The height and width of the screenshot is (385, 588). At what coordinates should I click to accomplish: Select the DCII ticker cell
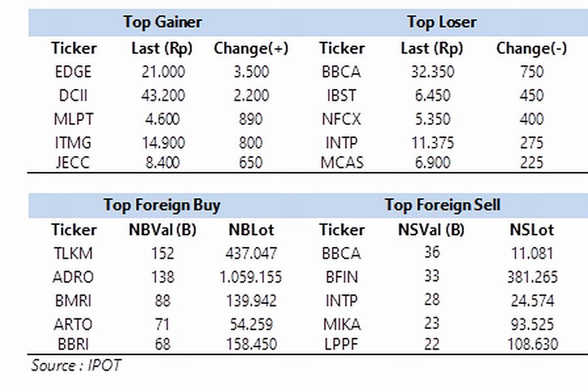tap(73, 95)
